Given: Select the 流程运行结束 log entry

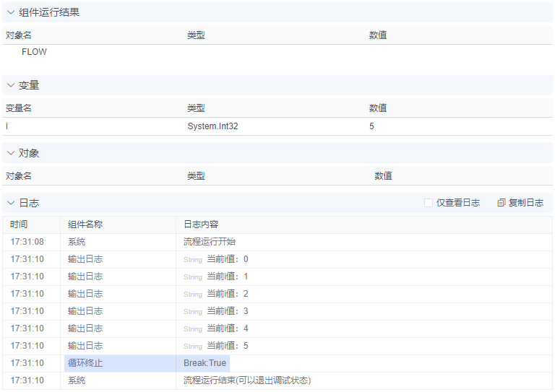Looking at the screenshot, I should point(246,380).
